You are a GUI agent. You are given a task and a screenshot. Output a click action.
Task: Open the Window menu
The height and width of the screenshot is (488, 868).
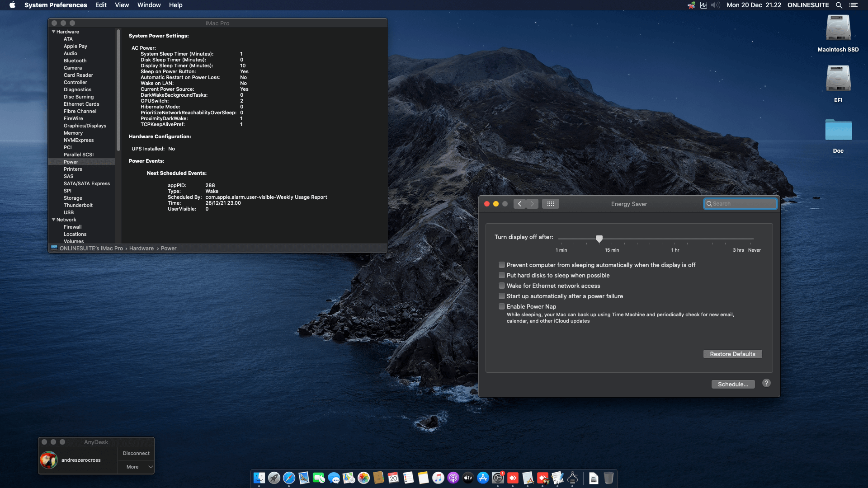149,5
